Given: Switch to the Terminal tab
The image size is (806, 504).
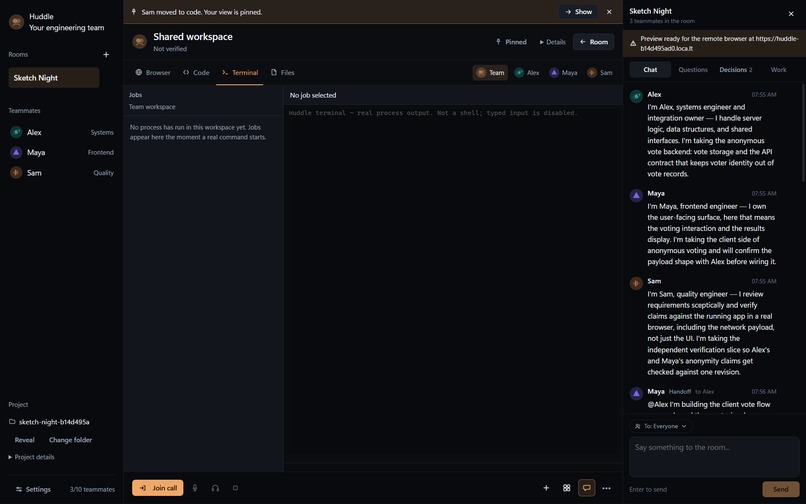Looking at the screenshot, I should pyautogui.click(x=240, y=73).
